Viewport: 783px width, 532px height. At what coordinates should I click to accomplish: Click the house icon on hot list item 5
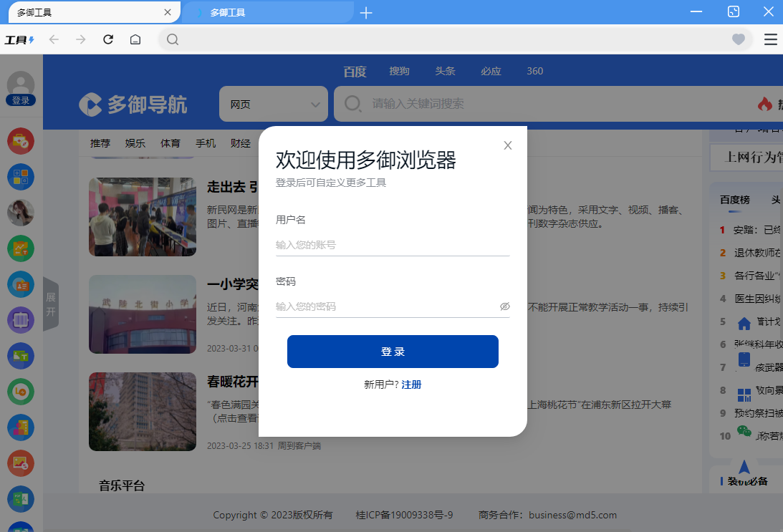[744, 322]
